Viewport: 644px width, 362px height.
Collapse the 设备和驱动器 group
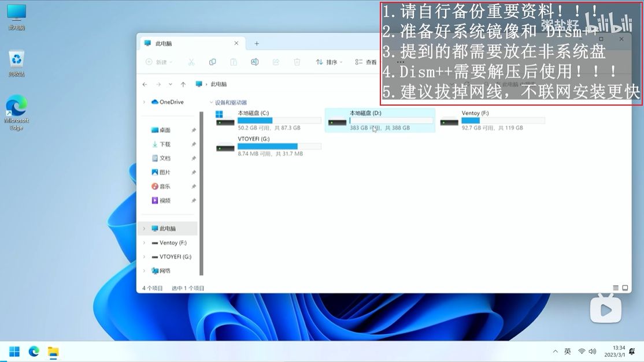pyautogui.click(x=211, y=103)
